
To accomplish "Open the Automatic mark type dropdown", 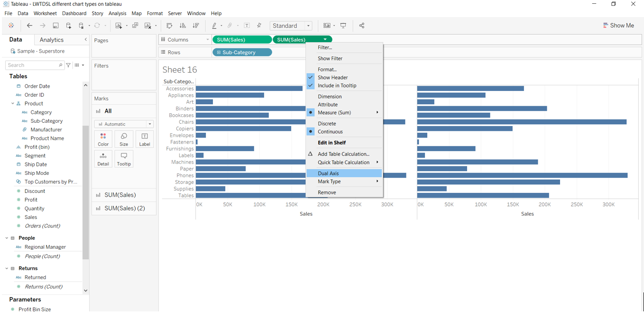I will [124, 124].
